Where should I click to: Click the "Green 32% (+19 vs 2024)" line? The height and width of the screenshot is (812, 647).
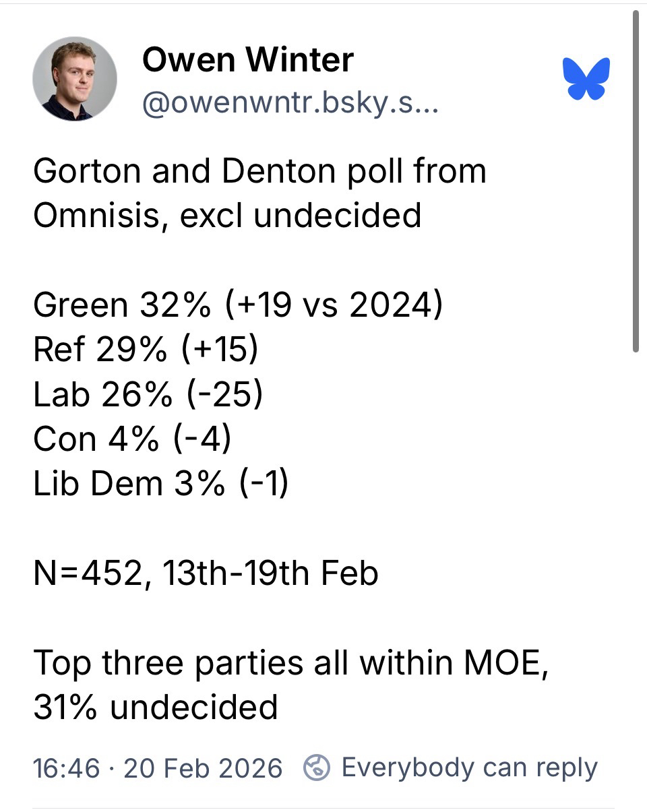pyautogui.click(x=238, y=305)
